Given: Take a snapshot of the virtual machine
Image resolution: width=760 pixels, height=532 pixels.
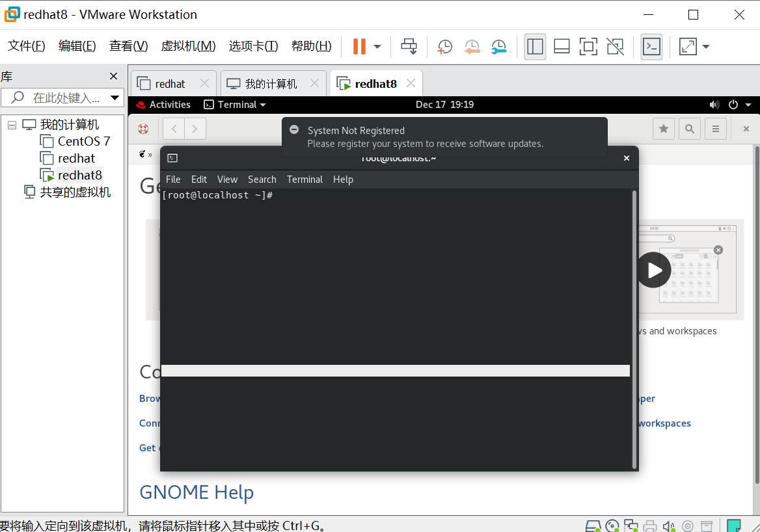Looking at the screenshot, I should tap(444, 47).
